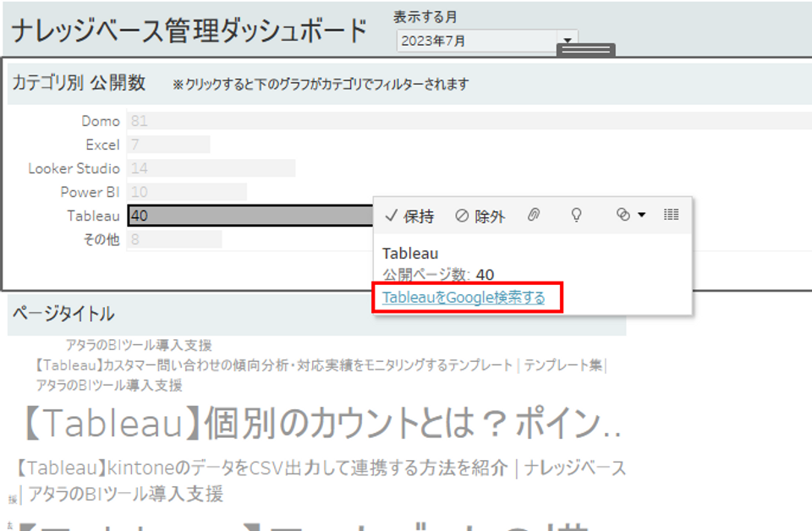
Task: Click the view data grid icon
Action: [671, 214]
